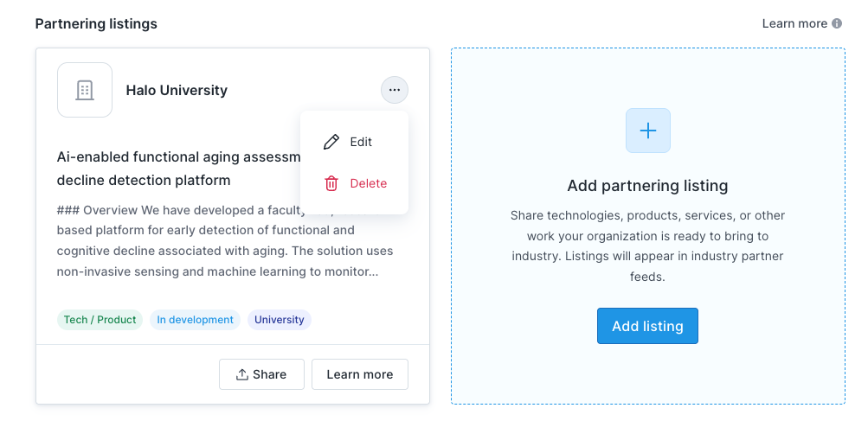Viewport: 868px width, 440px height.
Task: Open the top-right Learn more link
Action: click(x=794, y=23)
